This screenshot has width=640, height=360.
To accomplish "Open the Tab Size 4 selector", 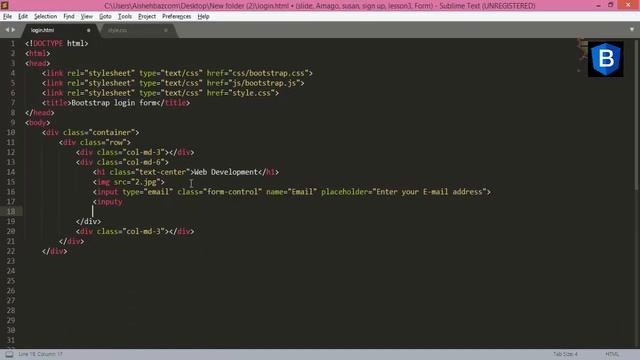I will 565,354.
